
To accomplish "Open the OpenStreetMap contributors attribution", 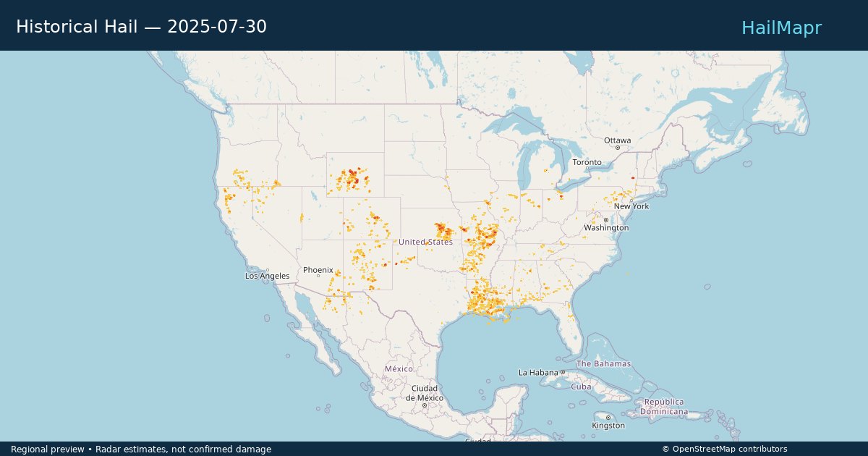I will [724, 449].
